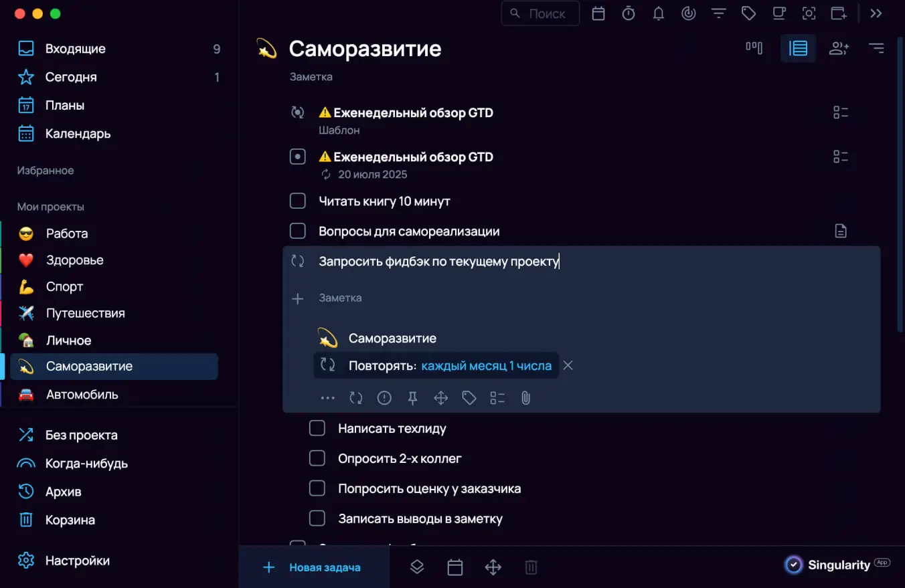Open checklist icon of 20 июля 2025 task
The width and height of the screenshot is (905, 588).
(x=841, y=157)
